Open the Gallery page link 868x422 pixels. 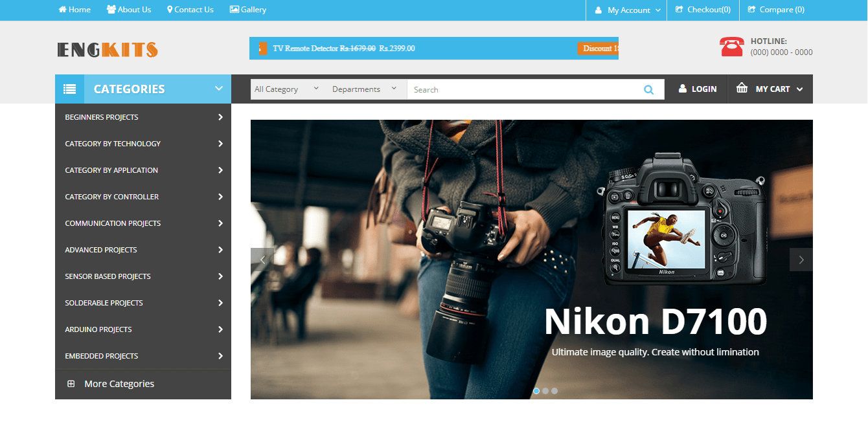click(x=247, y=10)
